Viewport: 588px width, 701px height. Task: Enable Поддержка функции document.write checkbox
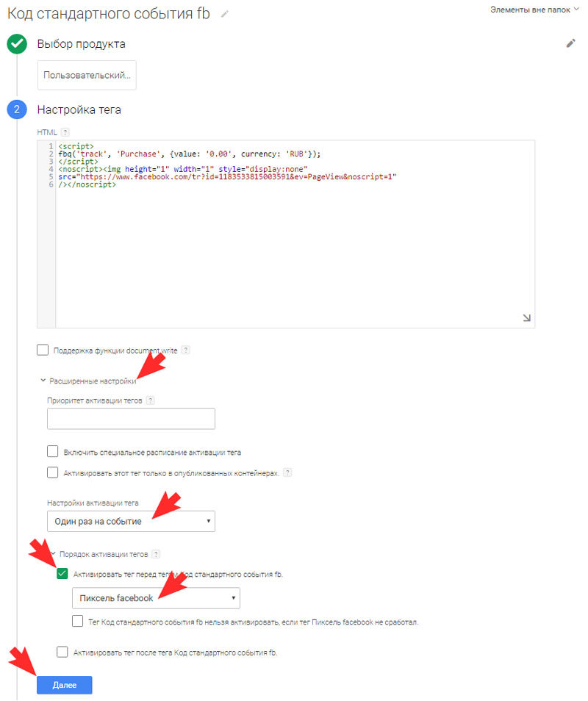click(x=43, y=350)
